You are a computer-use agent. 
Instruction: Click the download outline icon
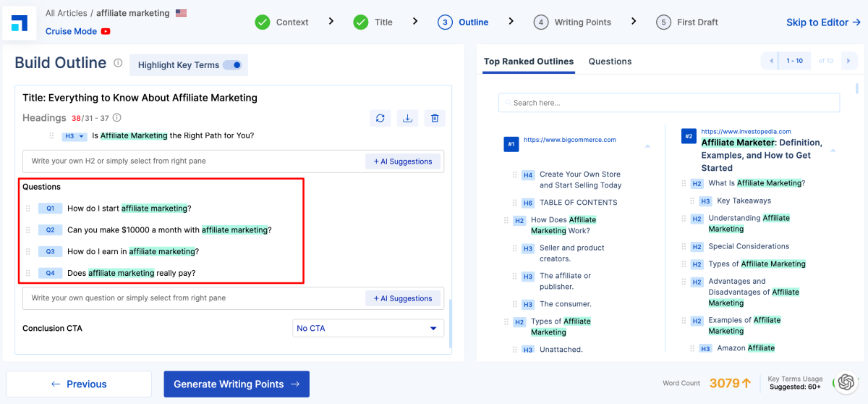pyautogui.click(x=407, y=118)
